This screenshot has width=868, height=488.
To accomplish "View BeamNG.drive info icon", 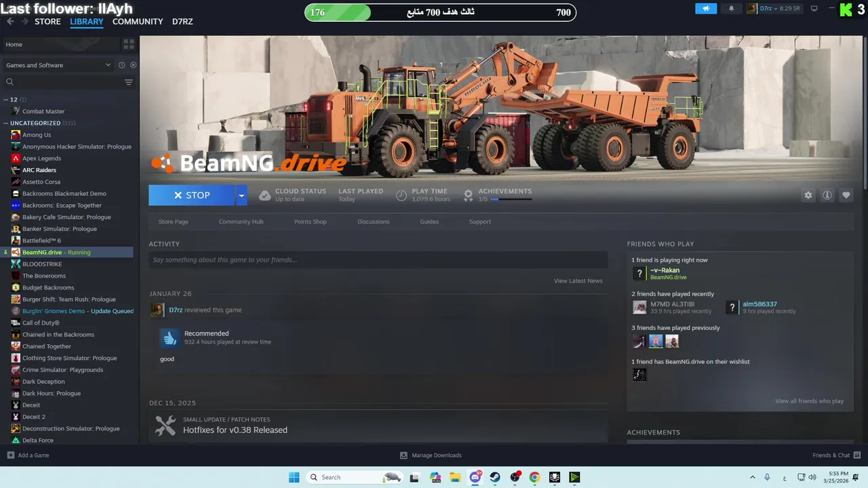I will click(x=827, y=195).
